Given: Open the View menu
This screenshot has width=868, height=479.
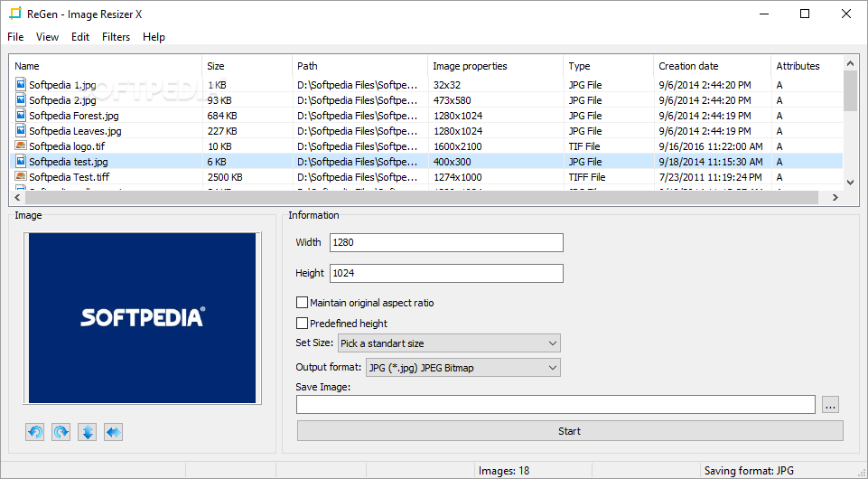Looking at the screenshot, I should click(47, 37).
